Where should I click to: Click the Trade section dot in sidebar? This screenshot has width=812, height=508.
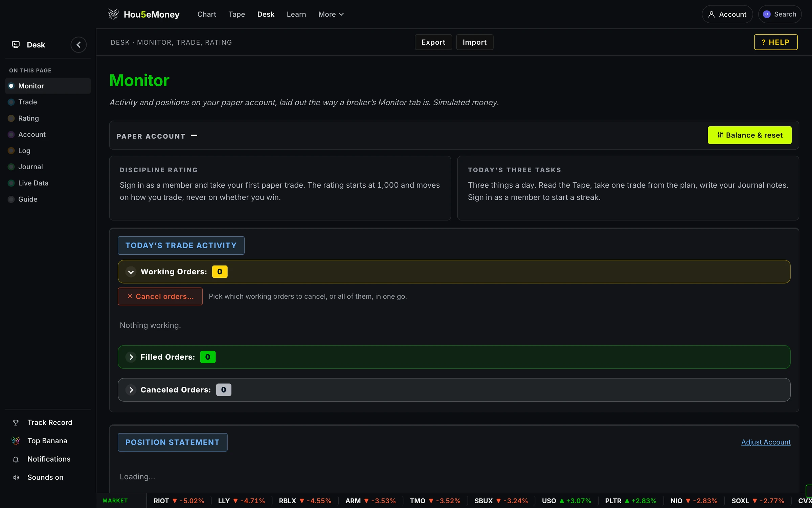point(11,102)
